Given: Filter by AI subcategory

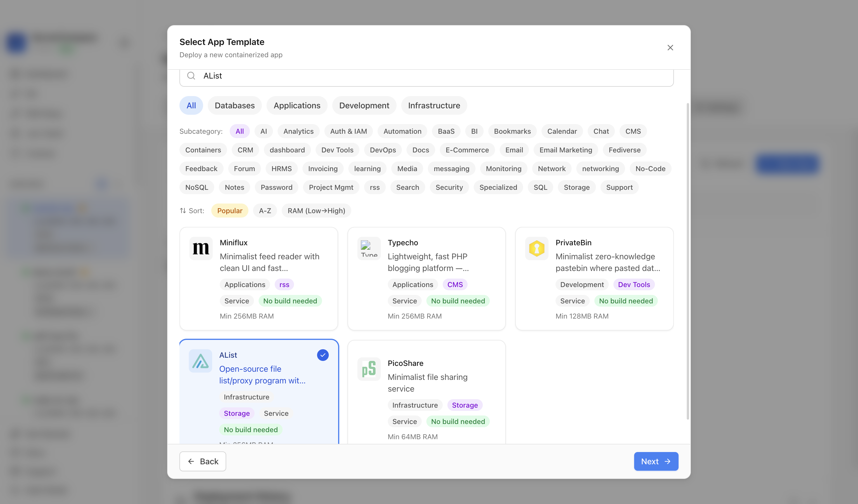Looking at the screenshot, I should pyautogui.click(x=264, y=131).
